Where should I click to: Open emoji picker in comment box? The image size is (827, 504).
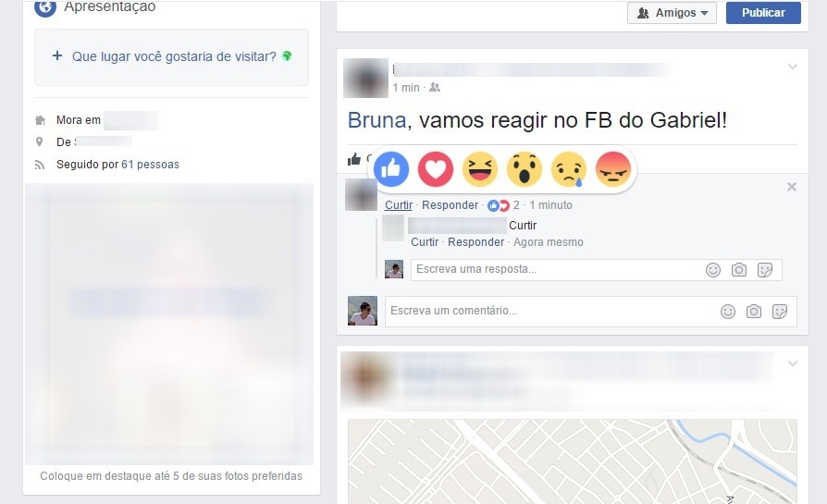(728, 312)
